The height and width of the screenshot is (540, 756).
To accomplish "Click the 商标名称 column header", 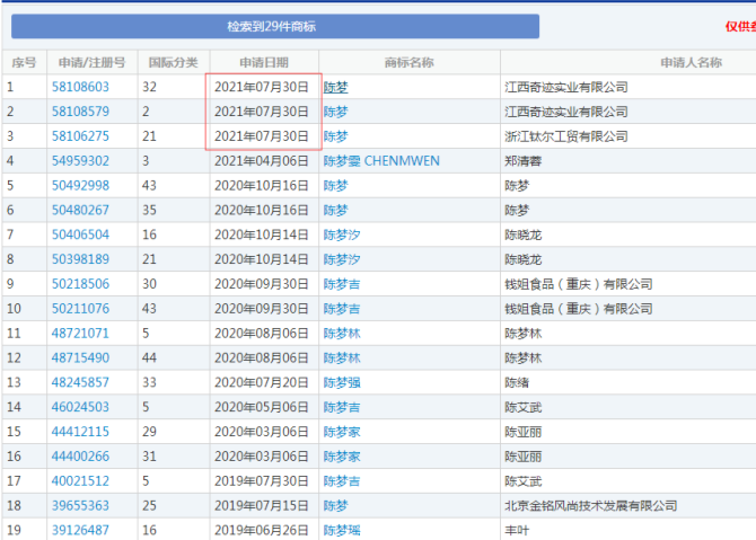I will click(409, 63).
